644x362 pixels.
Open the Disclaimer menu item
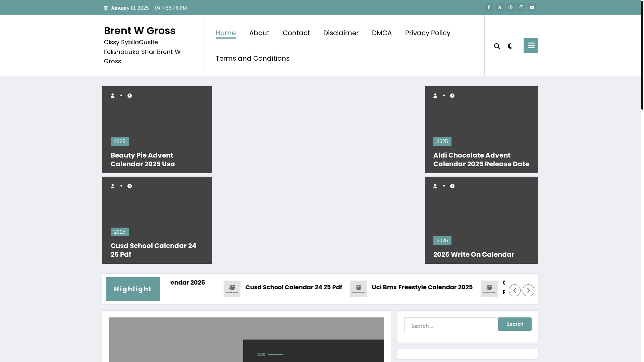[341, 33]
